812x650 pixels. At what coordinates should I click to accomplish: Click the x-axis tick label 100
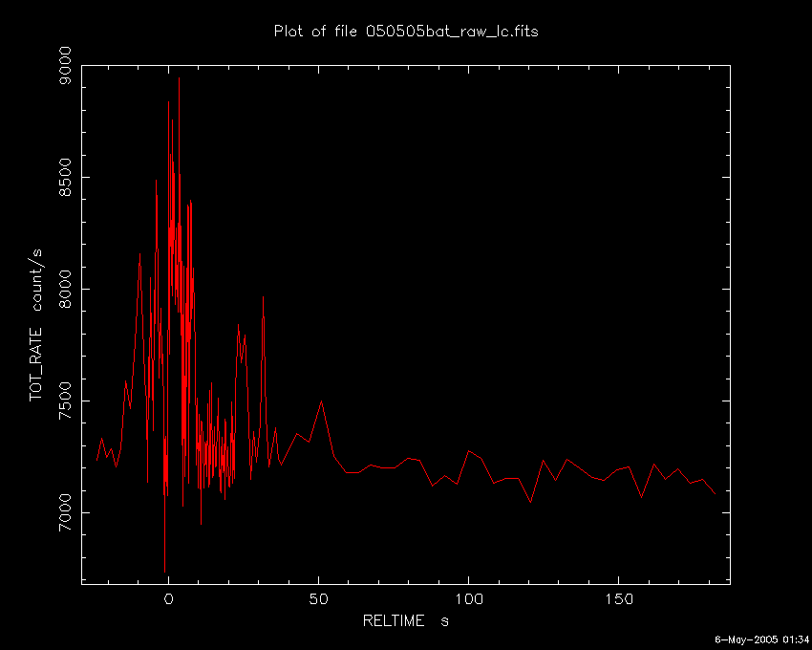click(469, 599)
